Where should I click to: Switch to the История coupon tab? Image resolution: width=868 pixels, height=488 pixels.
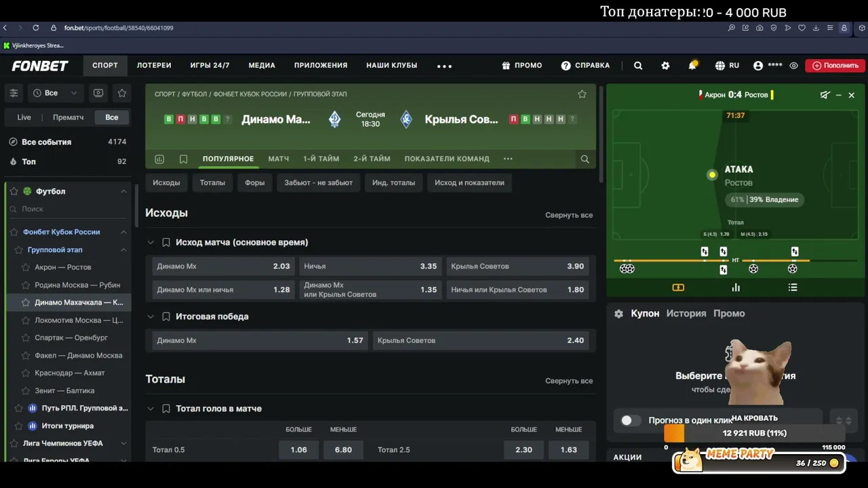686,313
